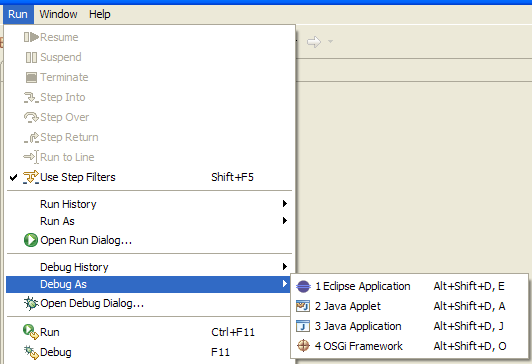
Task: Click the F11 shortcut text
Action: pyautogui.click(x=220, y=352)
